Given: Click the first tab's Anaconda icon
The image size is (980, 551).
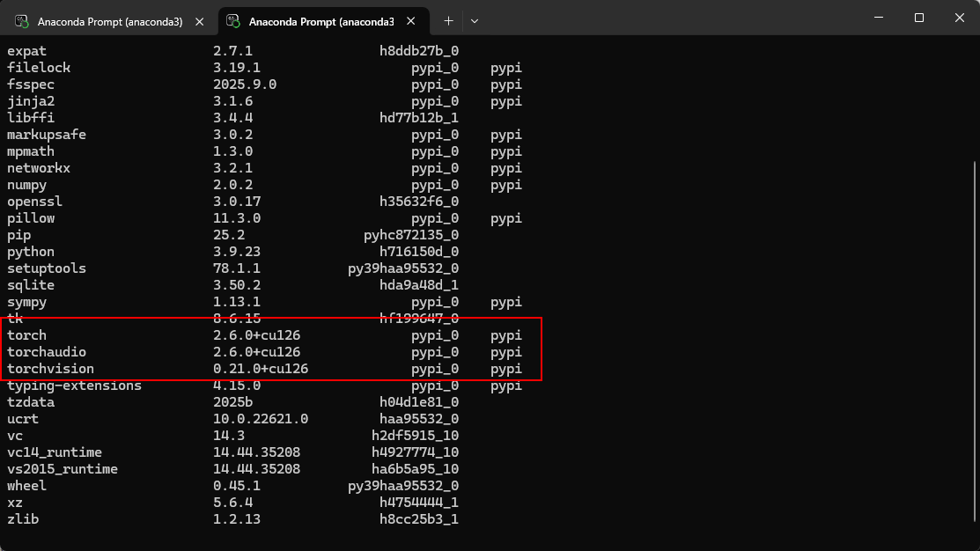Looking at the screenshot, I should 22,22.
